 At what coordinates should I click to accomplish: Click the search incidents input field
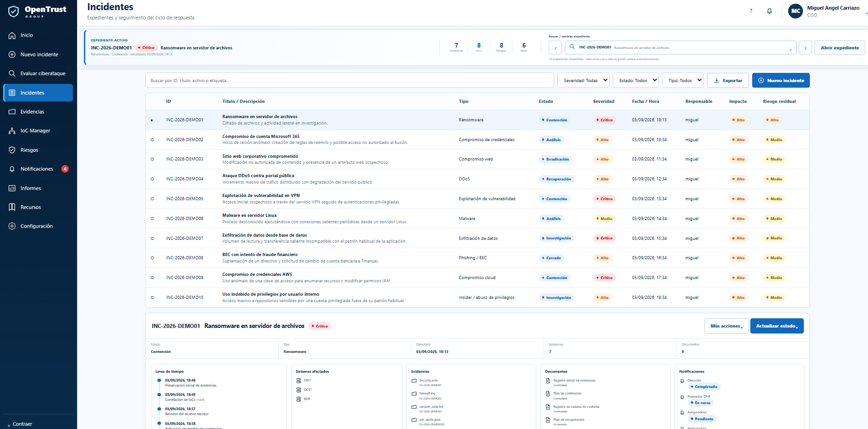[350, 80]
